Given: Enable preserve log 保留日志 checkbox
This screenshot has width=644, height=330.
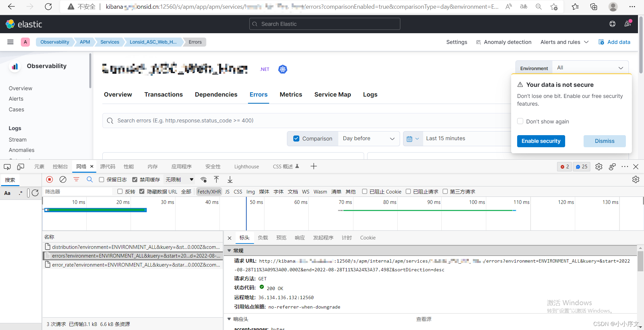Looking at the screenshot, I should pyautogui.click(x=102, y=179).
